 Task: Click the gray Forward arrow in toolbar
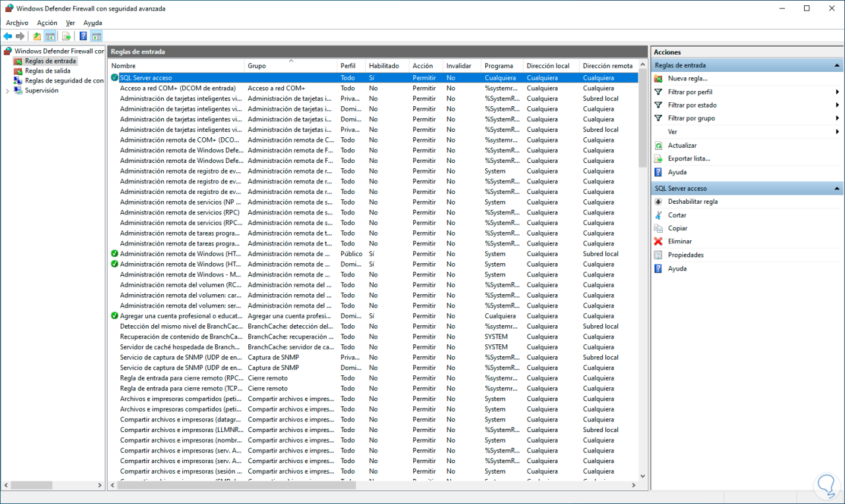[x=20, y=36]
